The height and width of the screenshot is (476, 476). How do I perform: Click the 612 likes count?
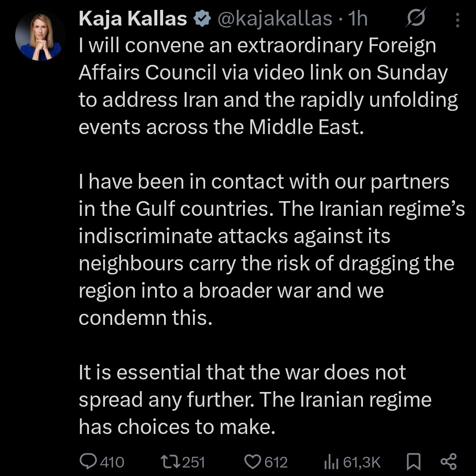click(x=276, y=462)
